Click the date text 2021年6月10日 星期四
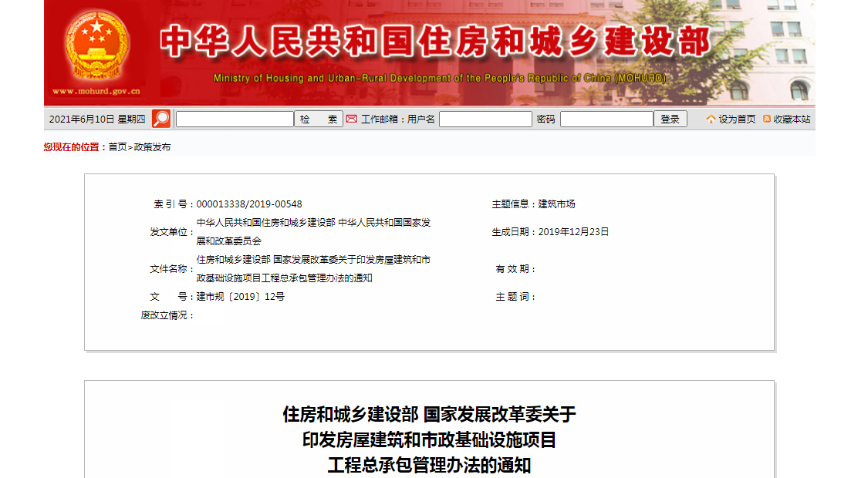The image size is (868, 478). click(x=97, y=119)
